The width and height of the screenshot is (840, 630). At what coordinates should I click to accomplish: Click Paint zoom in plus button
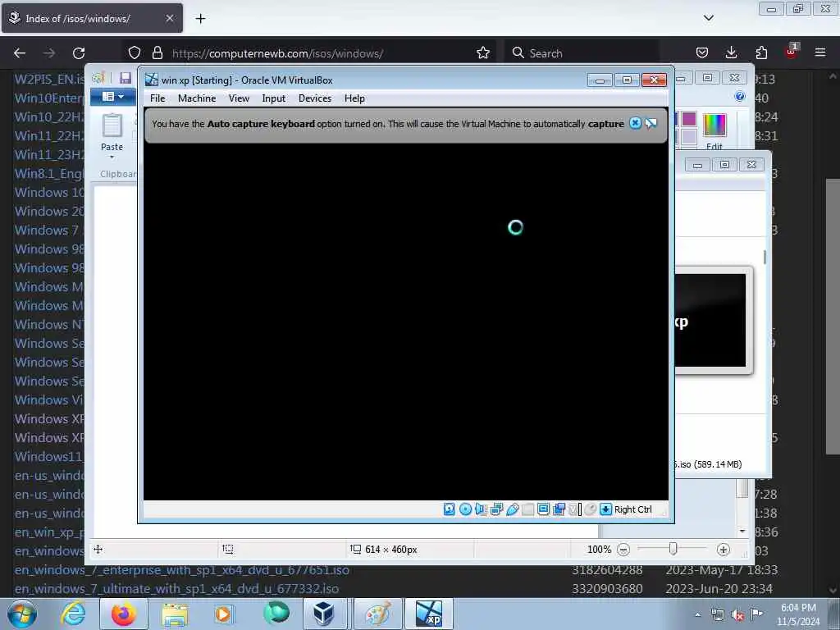[x=724, y=549]
